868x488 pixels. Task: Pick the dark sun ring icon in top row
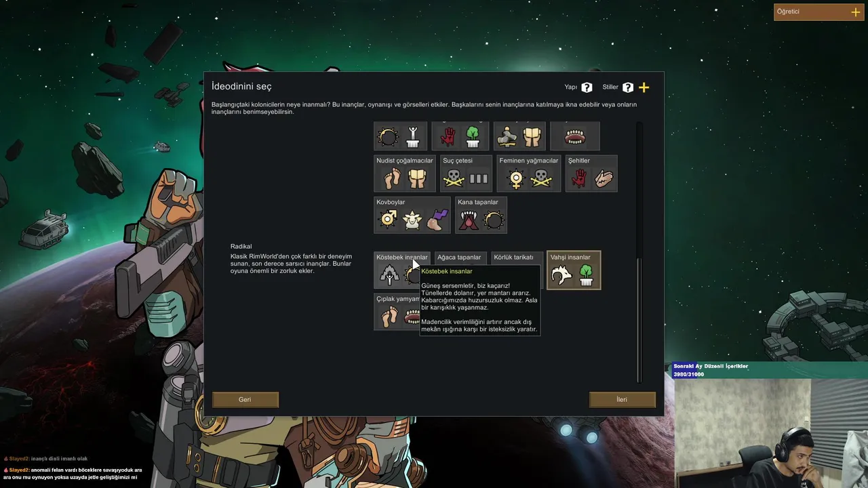tap(388, 138)
